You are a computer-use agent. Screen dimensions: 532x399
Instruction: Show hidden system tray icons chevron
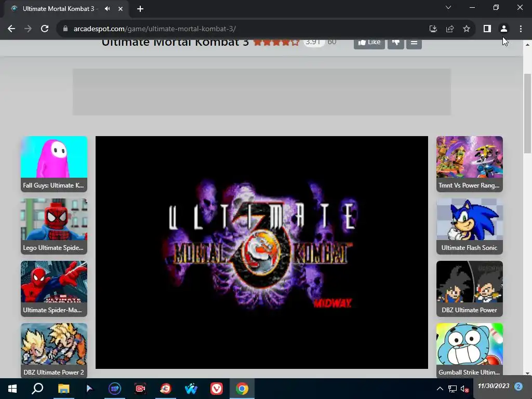[x=440, y=389]
